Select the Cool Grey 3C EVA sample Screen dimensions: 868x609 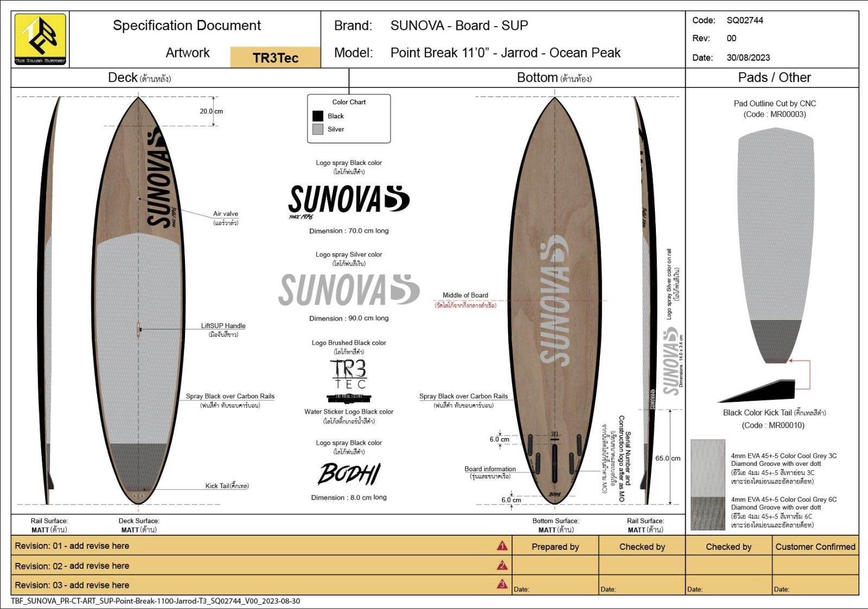[x=707, y=467]
